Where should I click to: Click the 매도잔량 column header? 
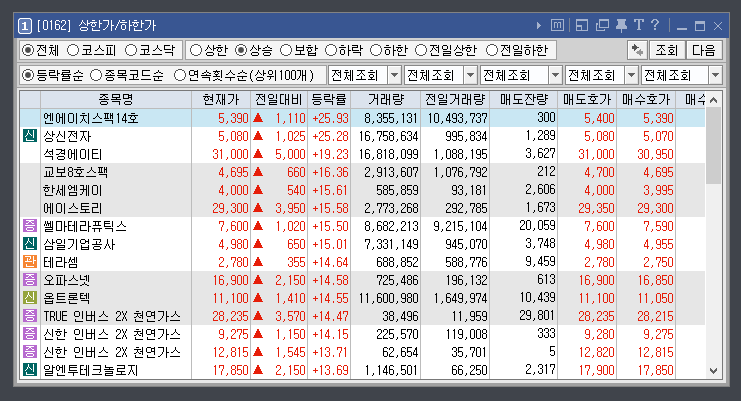click(524, 100)
